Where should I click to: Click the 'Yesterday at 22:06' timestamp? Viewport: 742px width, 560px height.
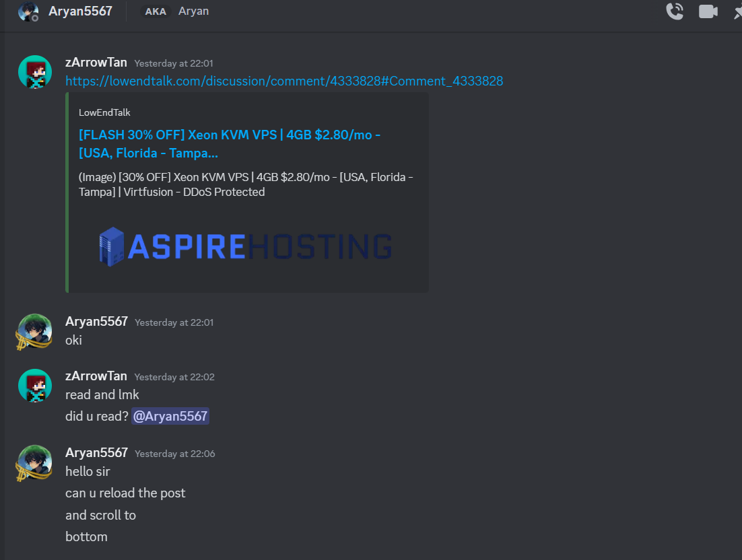[175, 454]
